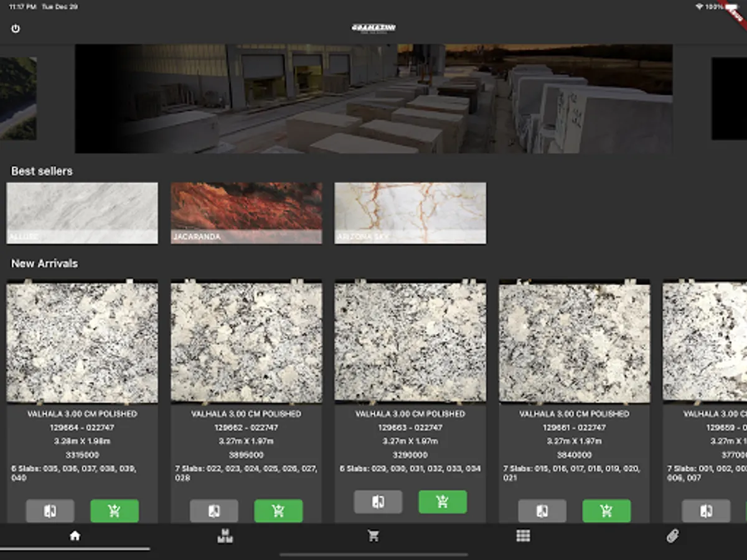This screenshot has height=560, width=747.
Task: Compare slabs for lot 129664
Action: coord(50,511)
